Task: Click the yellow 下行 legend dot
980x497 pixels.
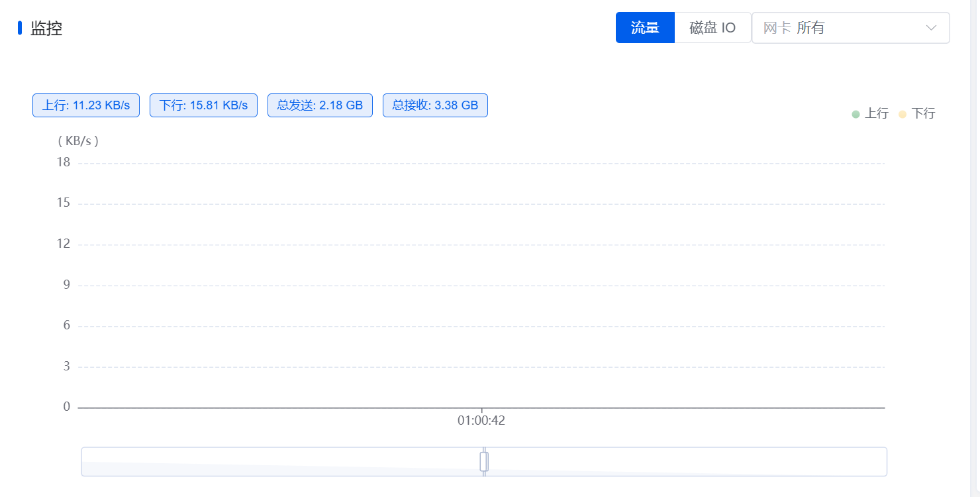Action: pos(902,114)
